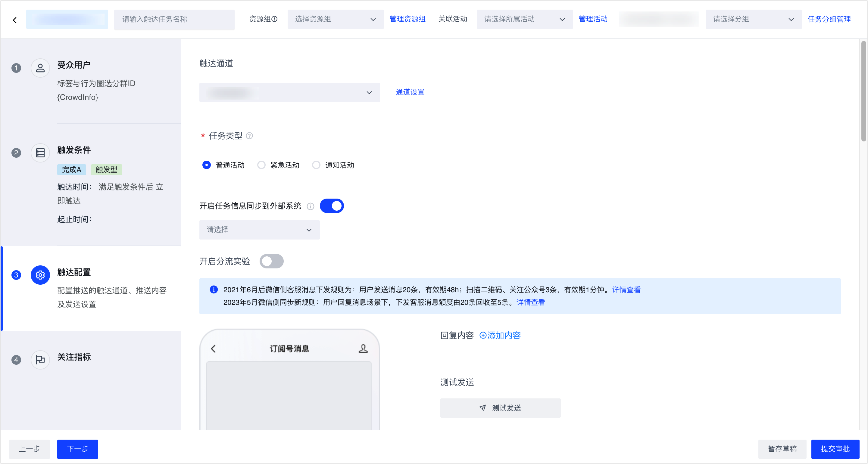Expand the 请选择分组 dropdown
868x464 pixels.
pos(753,19)
